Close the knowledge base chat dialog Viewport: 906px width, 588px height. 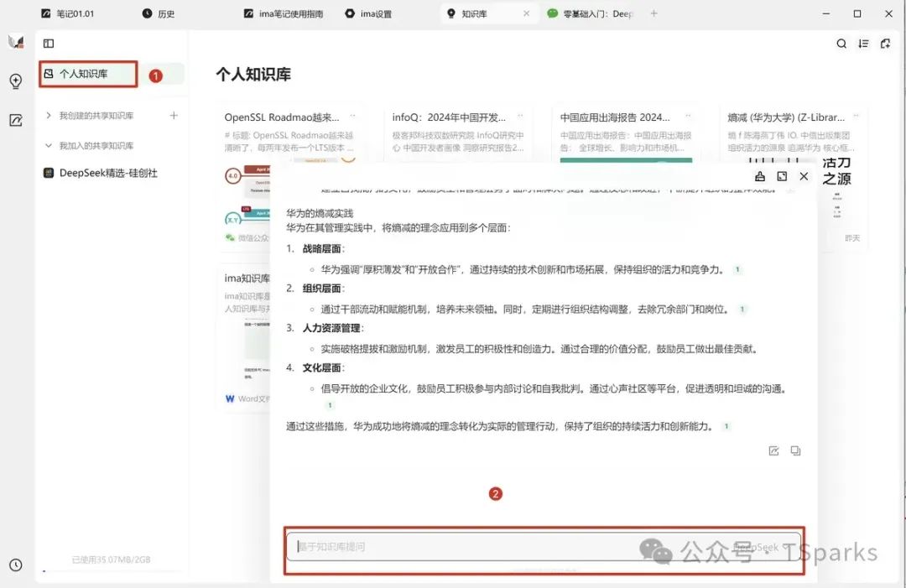(x=804, y=176)
